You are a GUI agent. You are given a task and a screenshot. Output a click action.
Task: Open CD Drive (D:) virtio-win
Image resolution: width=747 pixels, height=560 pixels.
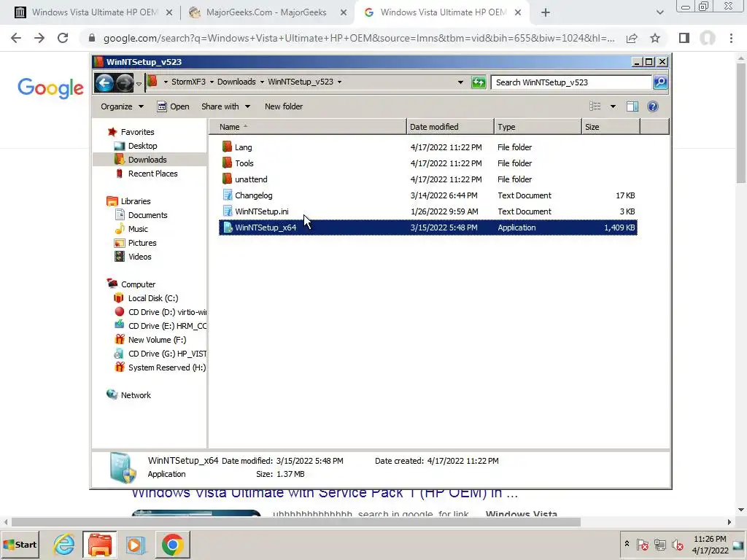click(x=160, y=312)
